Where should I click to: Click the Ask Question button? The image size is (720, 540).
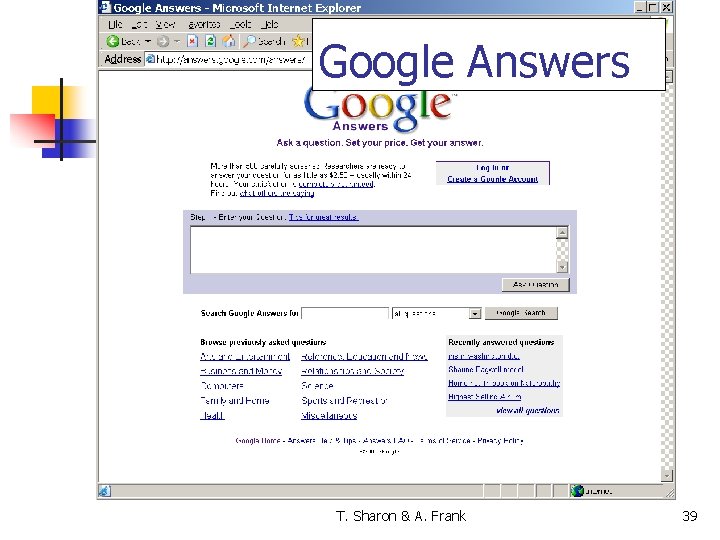535,285
